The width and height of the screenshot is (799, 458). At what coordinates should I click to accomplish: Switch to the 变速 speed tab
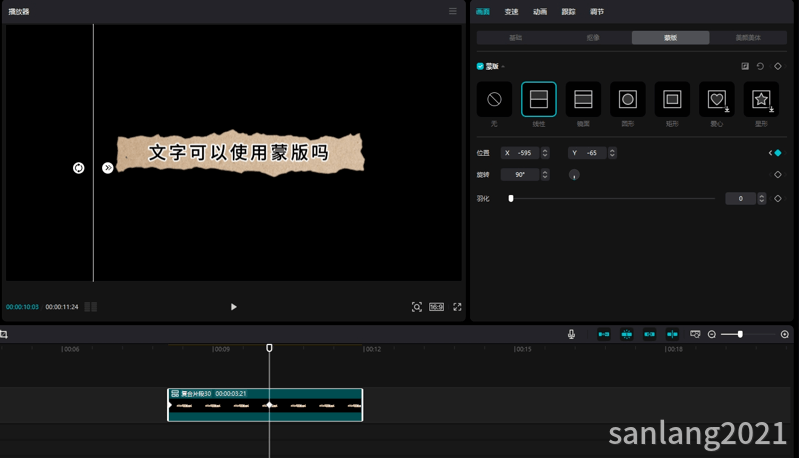coord(511,12)
